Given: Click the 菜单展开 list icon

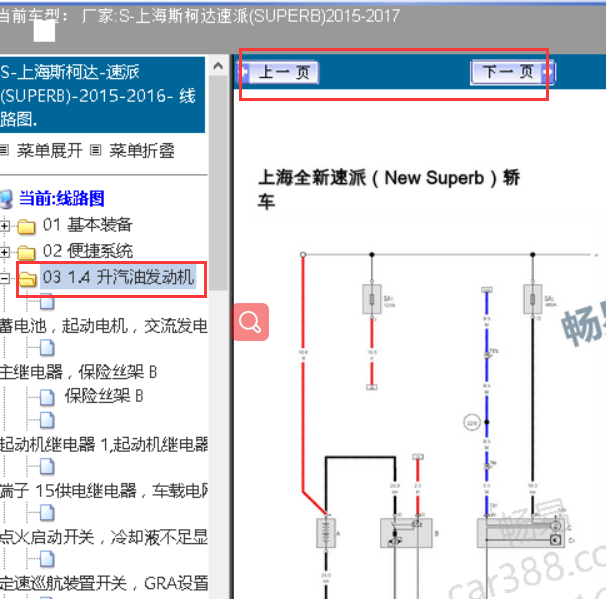Looking at the screenshot, I should click(x=4, y=150).
